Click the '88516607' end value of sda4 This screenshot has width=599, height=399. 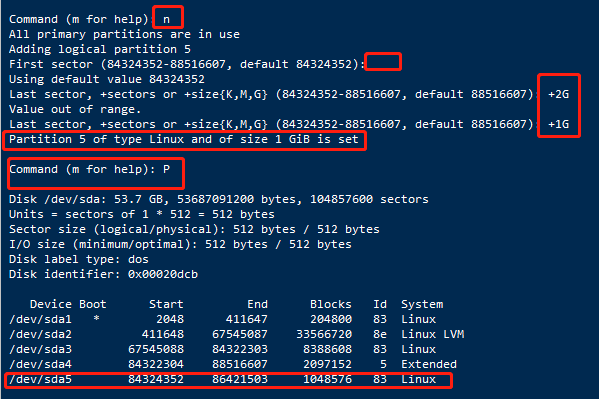(x=240, y=364)
